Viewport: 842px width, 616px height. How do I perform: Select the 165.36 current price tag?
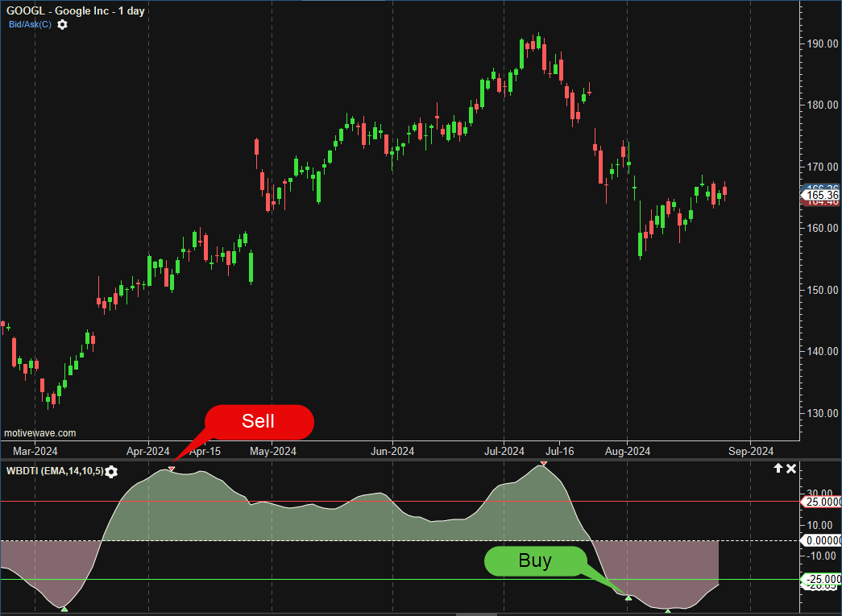click(x=822, y=195)
